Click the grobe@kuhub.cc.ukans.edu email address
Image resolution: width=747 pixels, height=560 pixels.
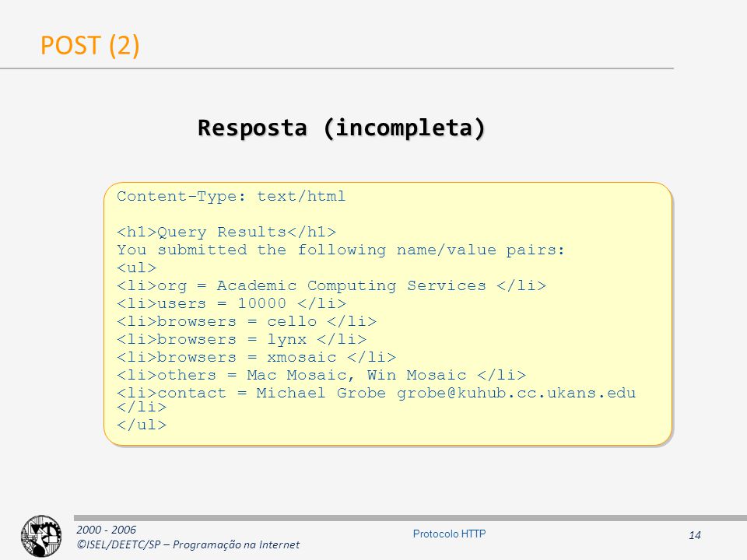517,393
